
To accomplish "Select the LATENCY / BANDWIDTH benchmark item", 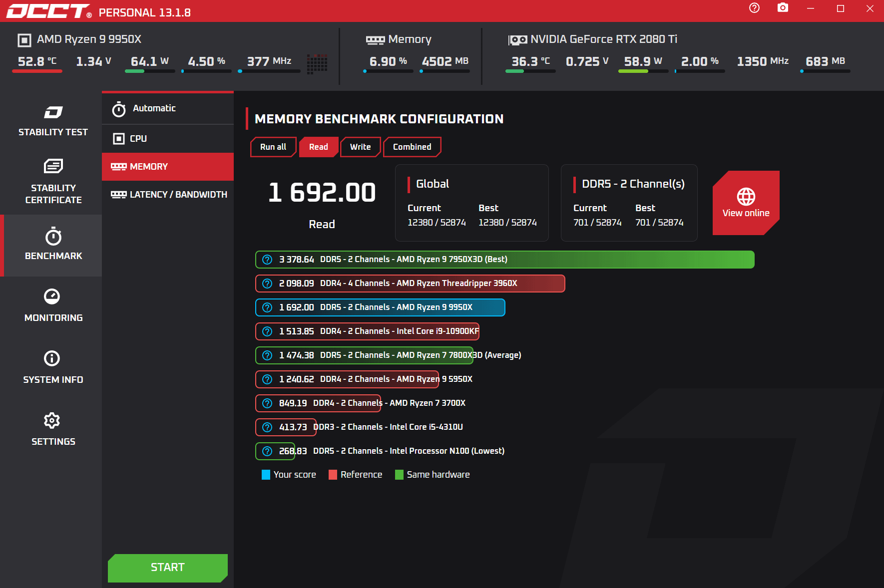I will [x=168, y=195].
